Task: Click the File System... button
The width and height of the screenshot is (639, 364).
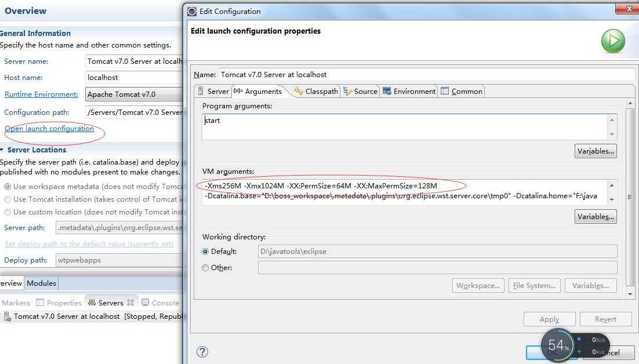Action: click(534, 286)
